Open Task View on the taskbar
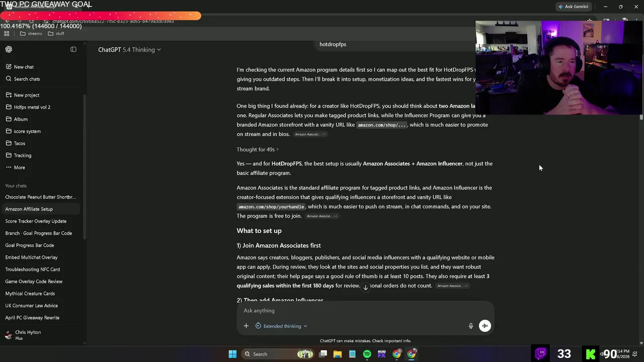 click(x=323, y=354)
